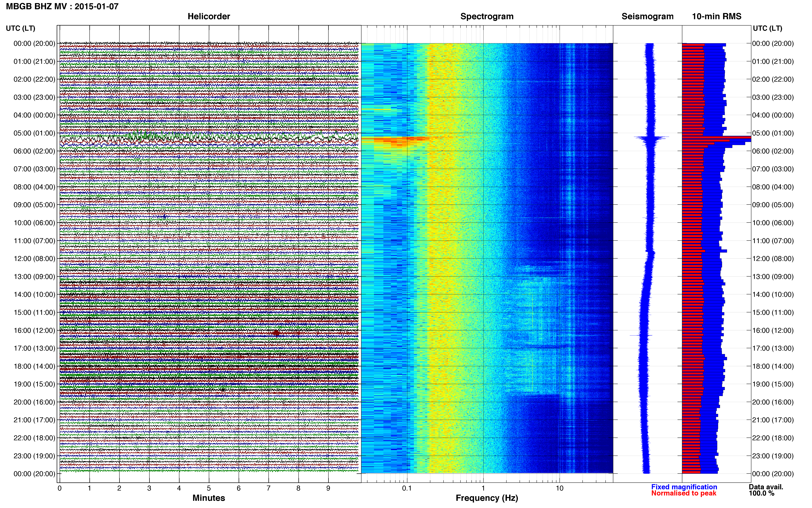Click the 'Spectrogram' panel heading
812x508 pixels.
[487, 16]
